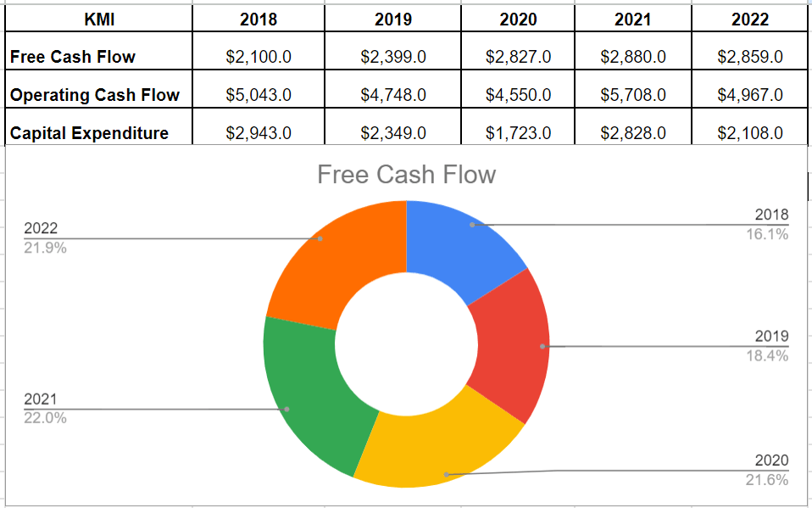Click the Operating Cash Flow row label
The height and width of the screenshot is (508, 812).
[95, 95]
